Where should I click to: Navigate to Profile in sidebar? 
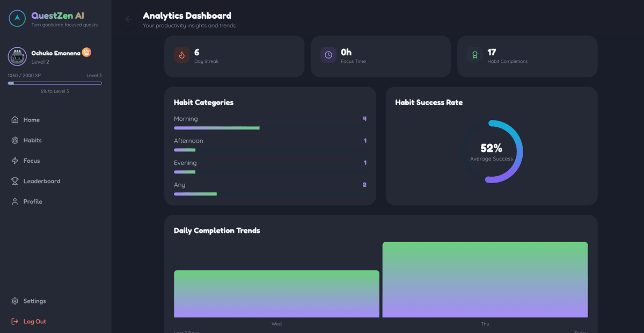click(x=32, y=201)
